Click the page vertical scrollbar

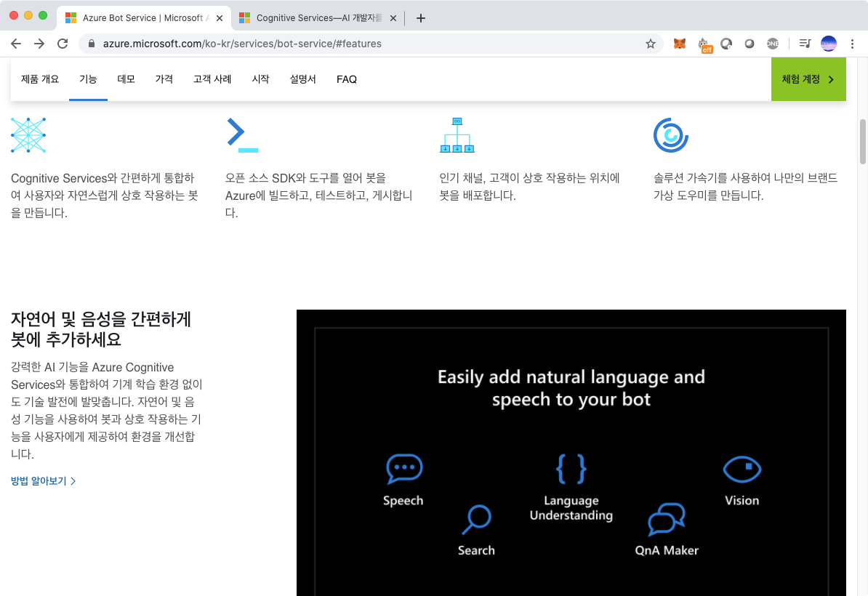[862, 142]
